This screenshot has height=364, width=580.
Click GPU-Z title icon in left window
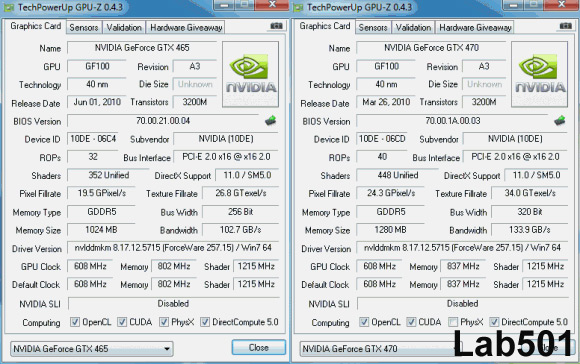[x=8, y=7]
